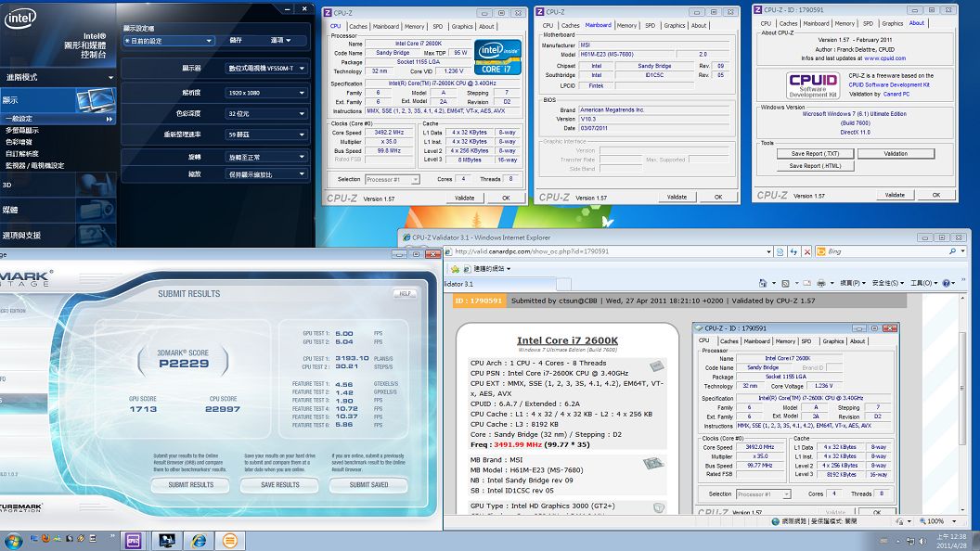
Task: Click the printer icon in the IE command bar
Action: click(821, 283)
